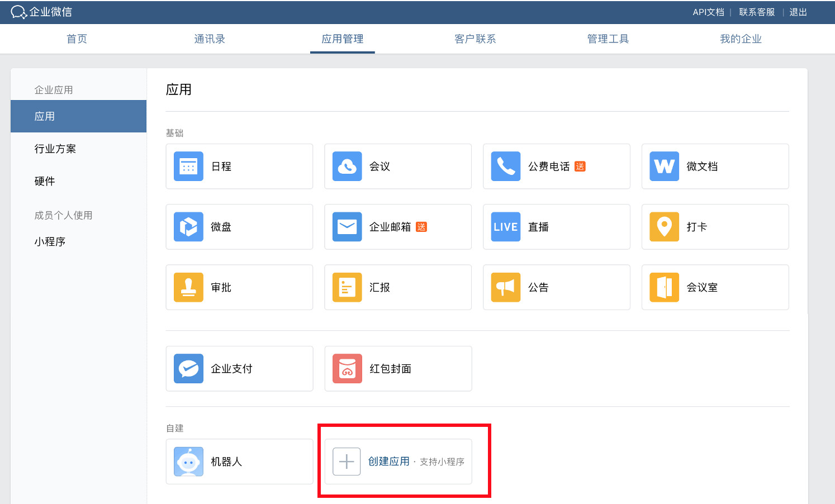Open the 微盘 drive icon
The width and height of the screenshot is (835, 504).
[x=188, y=227]
